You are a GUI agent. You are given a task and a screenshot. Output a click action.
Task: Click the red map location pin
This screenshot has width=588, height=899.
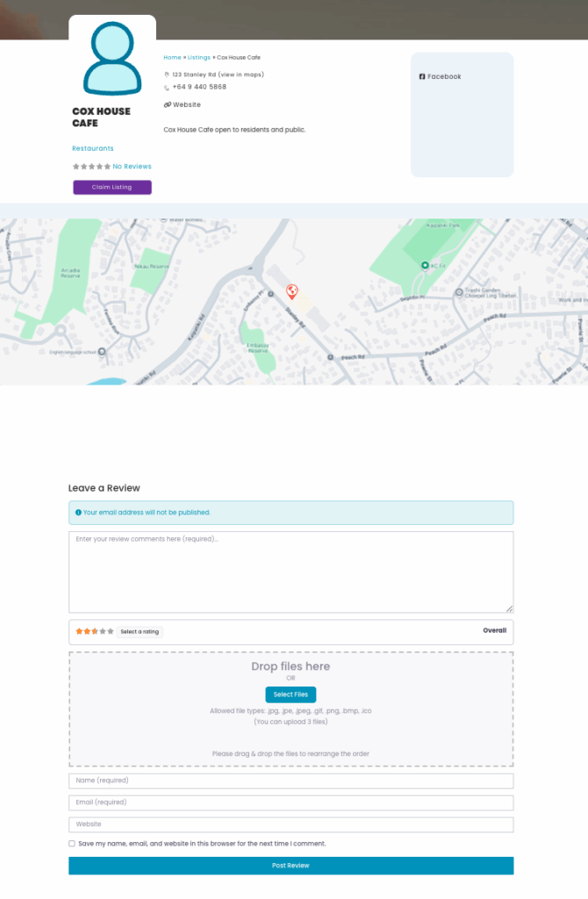[x=292, y=291]
